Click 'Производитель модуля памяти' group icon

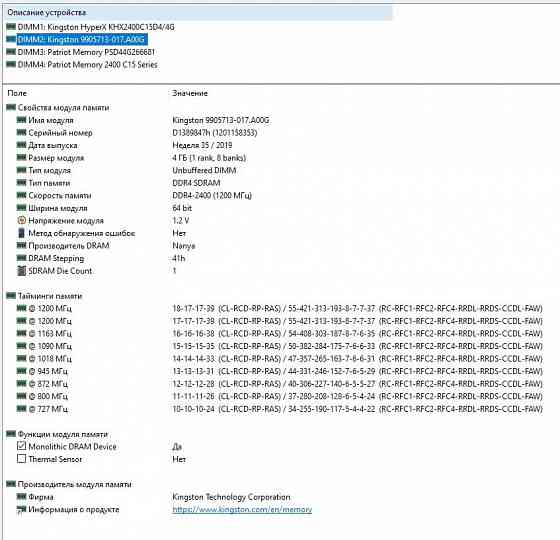(x=11, y=484)
